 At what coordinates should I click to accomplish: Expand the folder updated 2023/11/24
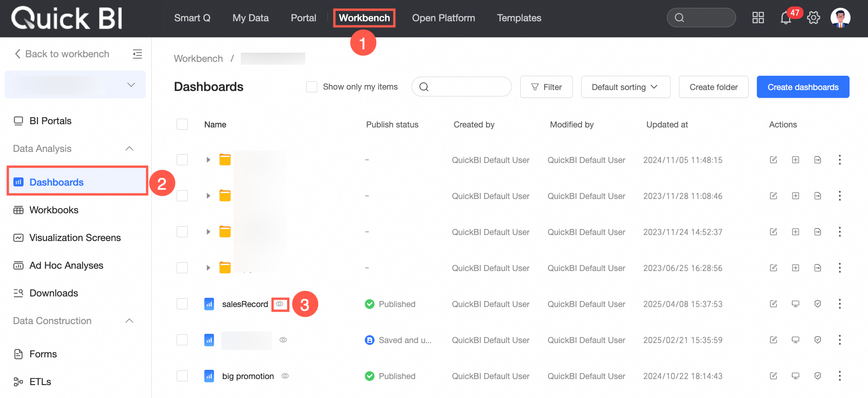click(x=208, y=232)
